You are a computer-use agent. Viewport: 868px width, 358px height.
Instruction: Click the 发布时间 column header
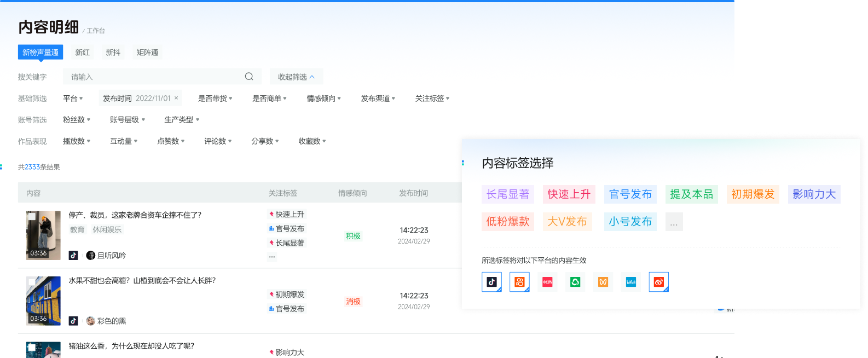[x=413, y=193]
